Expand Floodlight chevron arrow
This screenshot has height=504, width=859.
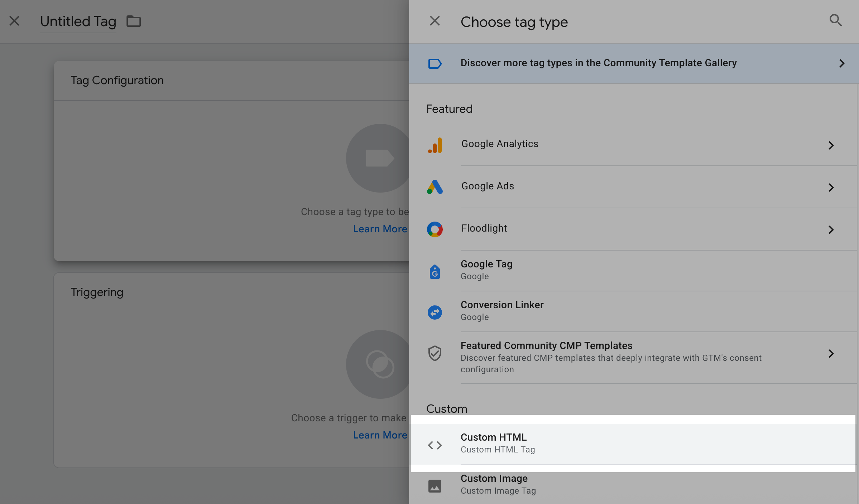pyautogui.click(x=831, y=230)
